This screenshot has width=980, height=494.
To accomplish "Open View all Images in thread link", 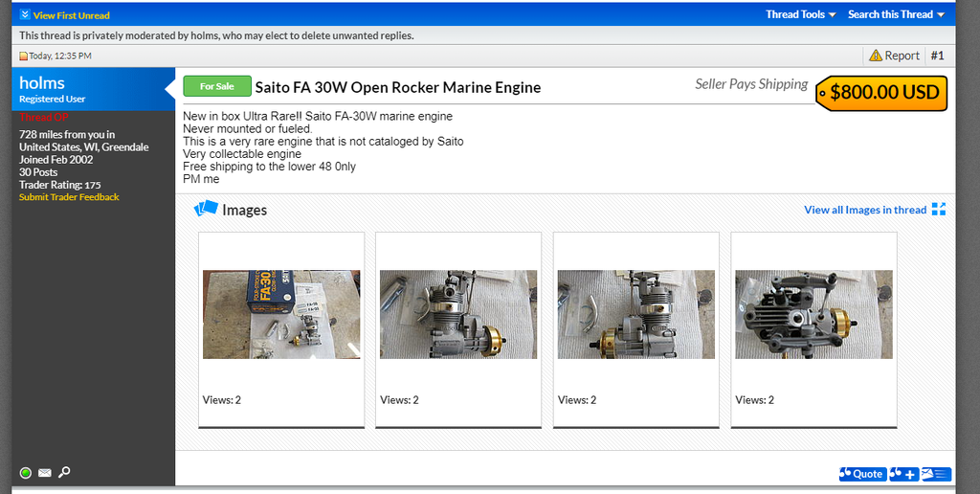I will (x=864, y=210).
